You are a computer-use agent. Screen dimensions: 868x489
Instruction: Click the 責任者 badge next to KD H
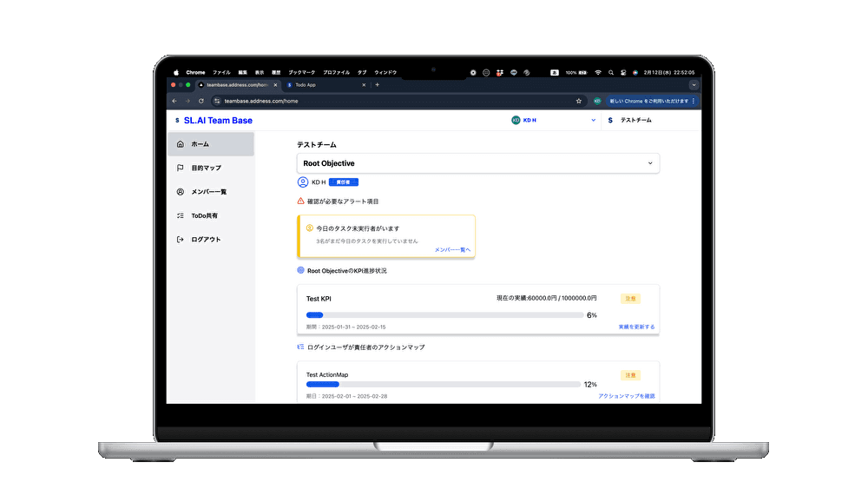[343, 182]
